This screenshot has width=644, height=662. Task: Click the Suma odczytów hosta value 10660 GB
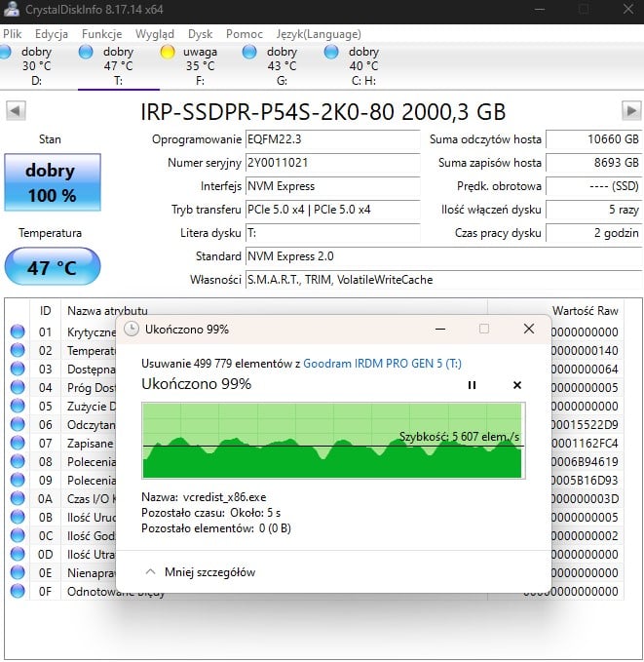tap(593, 139)
